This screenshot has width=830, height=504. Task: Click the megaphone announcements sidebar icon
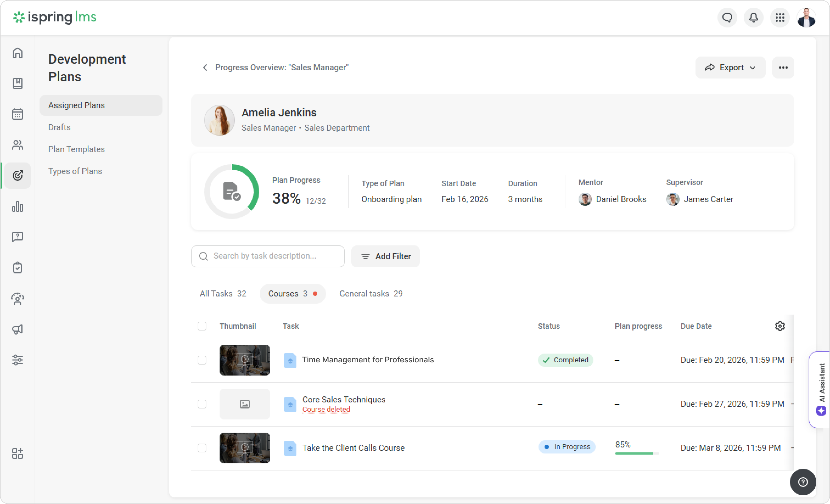[x=18, y=329]
